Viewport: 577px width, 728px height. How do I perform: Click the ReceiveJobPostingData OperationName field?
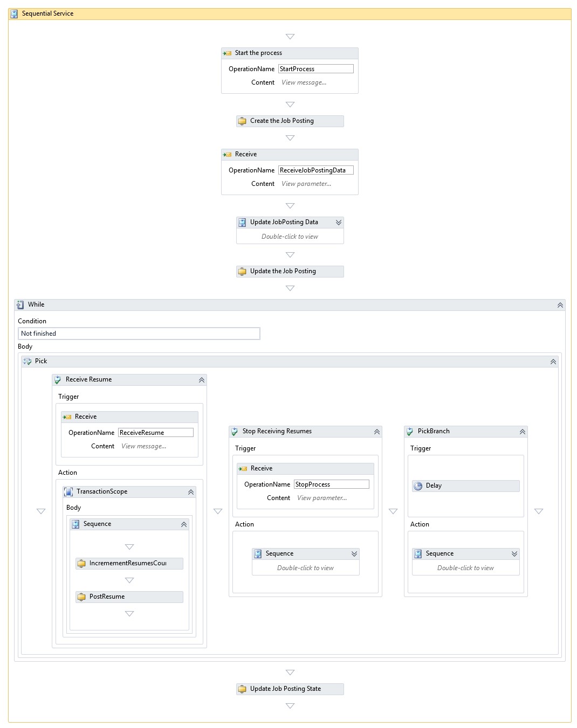tap(316, 170)
